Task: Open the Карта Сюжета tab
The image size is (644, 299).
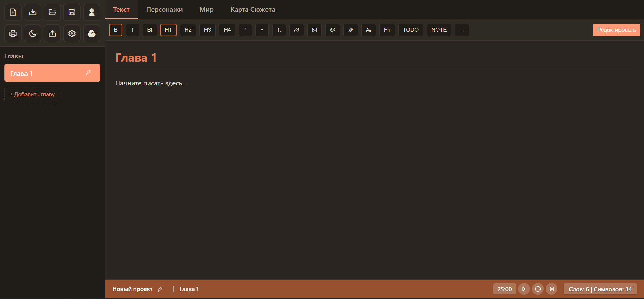Action: click(x=253, y=10)
